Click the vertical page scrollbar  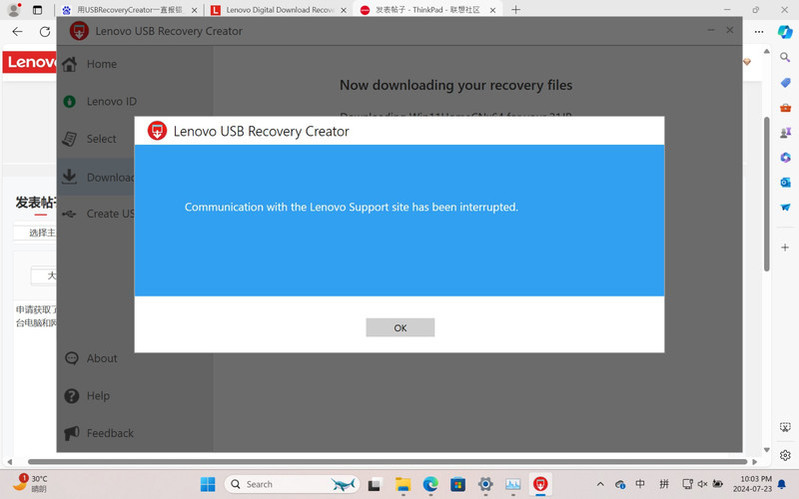(x=766, y=194)
